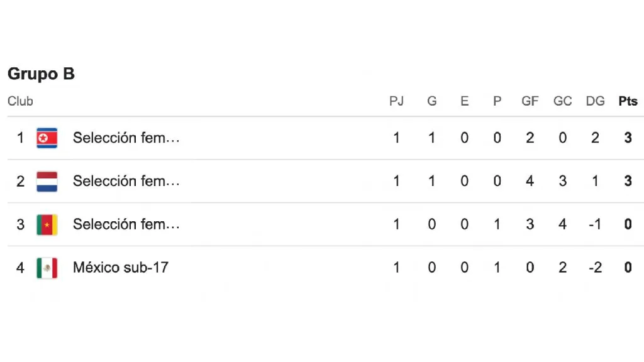Click the rank number 1 cell
The width and height of the screenshot is (644, 362).
coord(20,138)
